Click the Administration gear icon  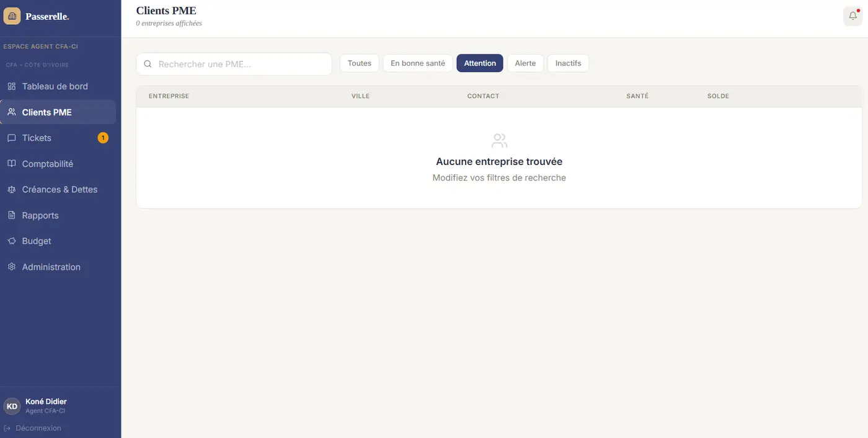[11, 267]
